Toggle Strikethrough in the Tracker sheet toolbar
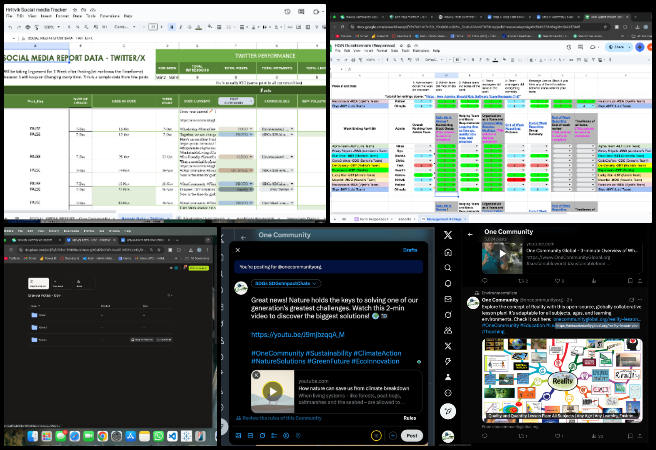 (190, 27)
